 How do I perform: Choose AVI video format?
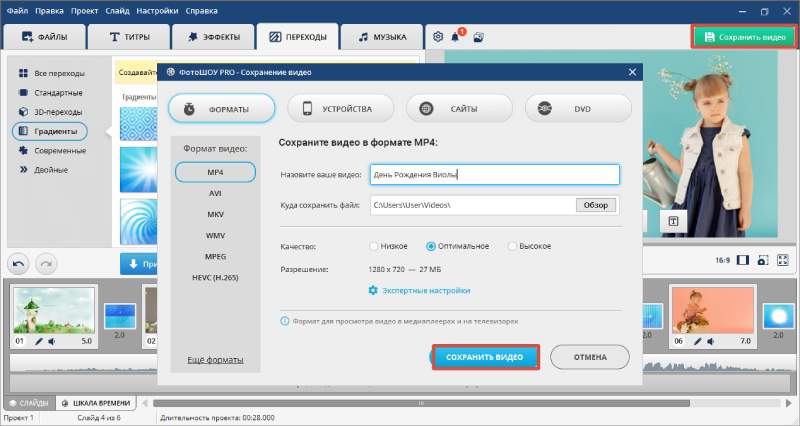[215, 193]
